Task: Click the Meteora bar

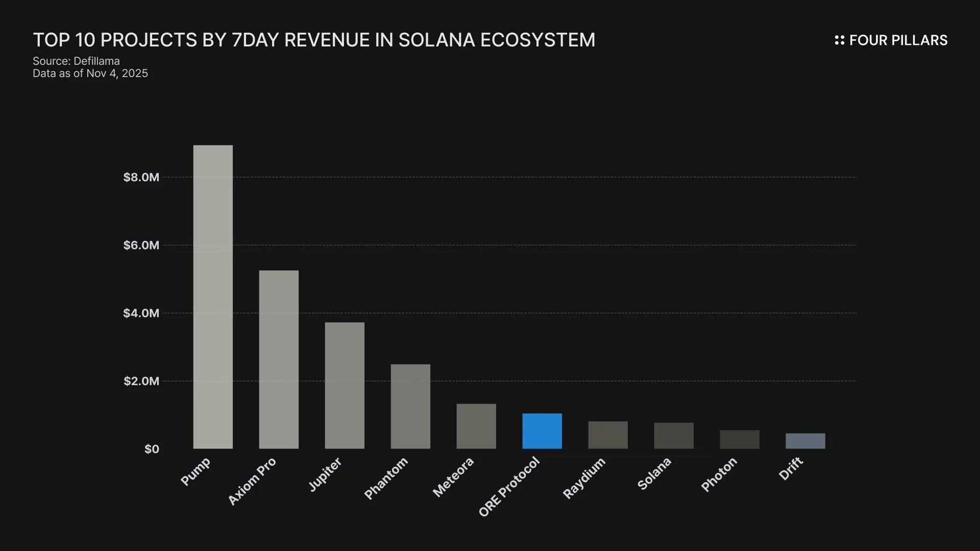Action: (476, 427)
